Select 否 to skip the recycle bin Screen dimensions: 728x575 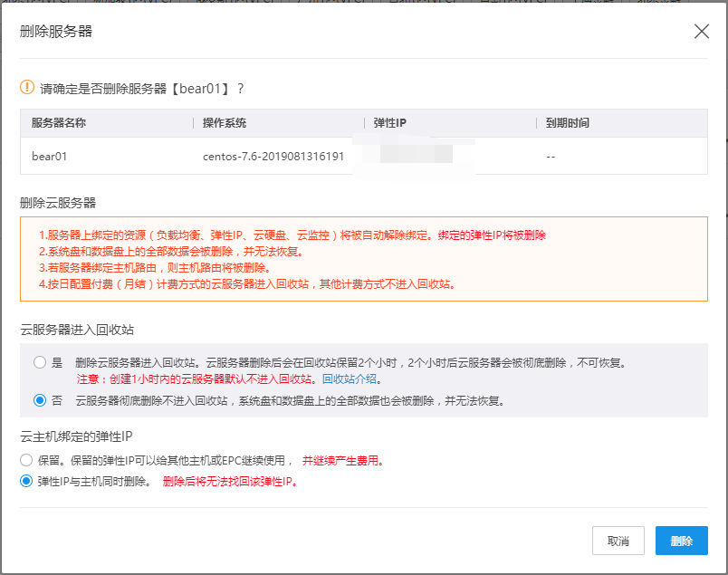click(x=40, y=400)
